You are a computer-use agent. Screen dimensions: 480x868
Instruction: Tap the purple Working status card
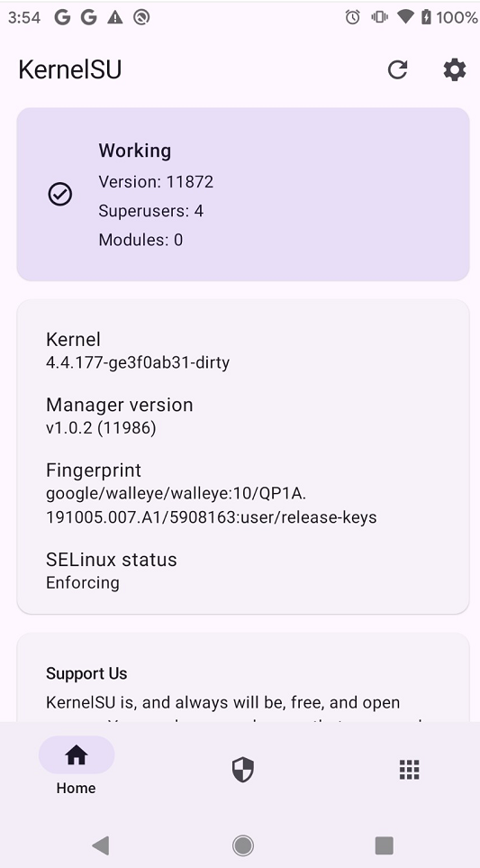tap(243, 195)
